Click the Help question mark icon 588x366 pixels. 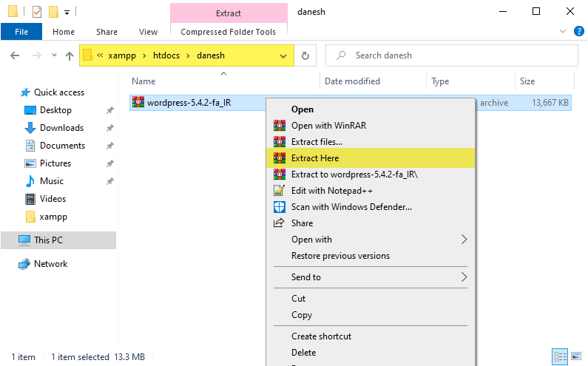(x=578, y=31)
